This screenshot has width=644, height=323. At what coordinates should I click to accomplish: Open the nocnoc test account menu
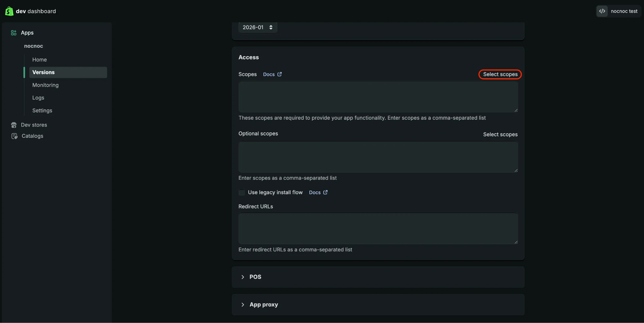(x=619, y=11)
